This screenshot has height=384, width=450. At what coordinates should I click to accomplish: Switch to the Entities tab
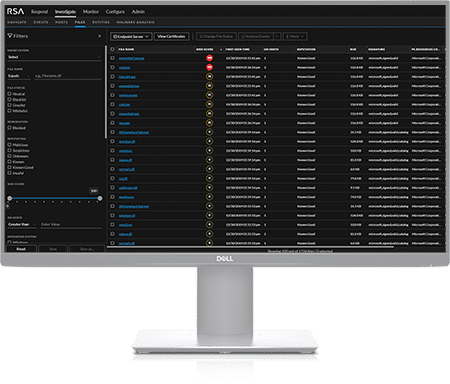tap(101, 22)
